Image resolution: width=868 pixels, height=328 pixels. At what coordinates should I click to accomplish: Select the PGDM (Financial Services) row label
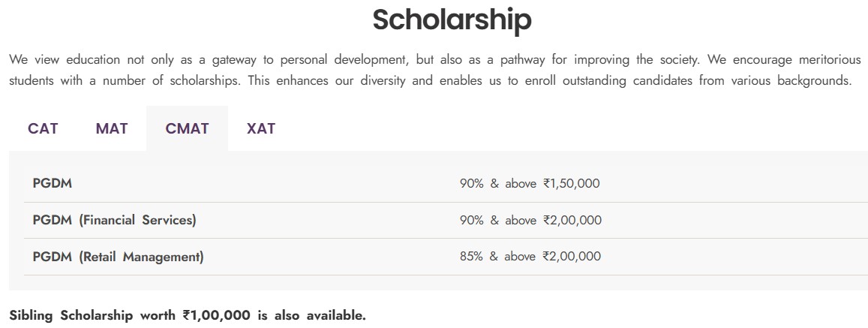click(114, 220)
